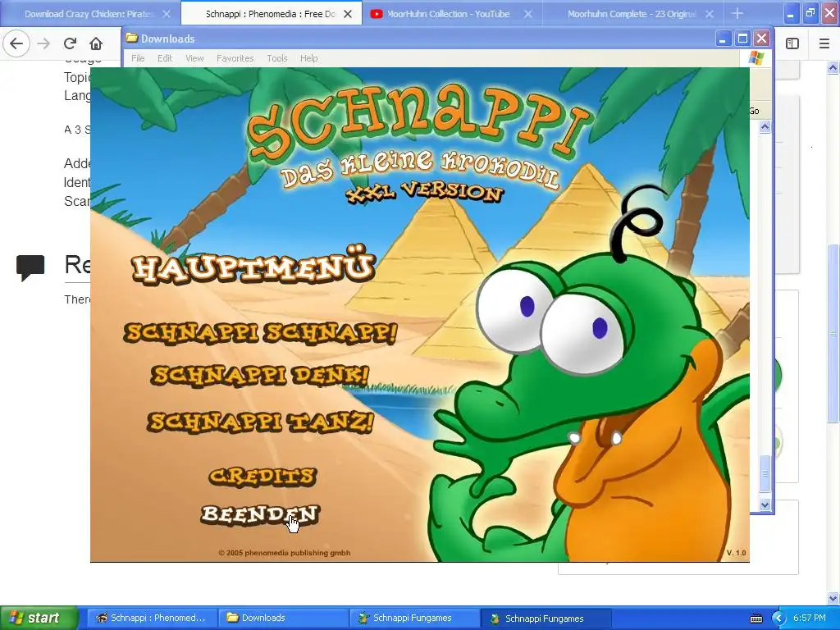The height and width of the screenshot is (630, 840).
Task: Switch to Moorhuhn Complete - 23 Original tab
Action: (634, 14)
